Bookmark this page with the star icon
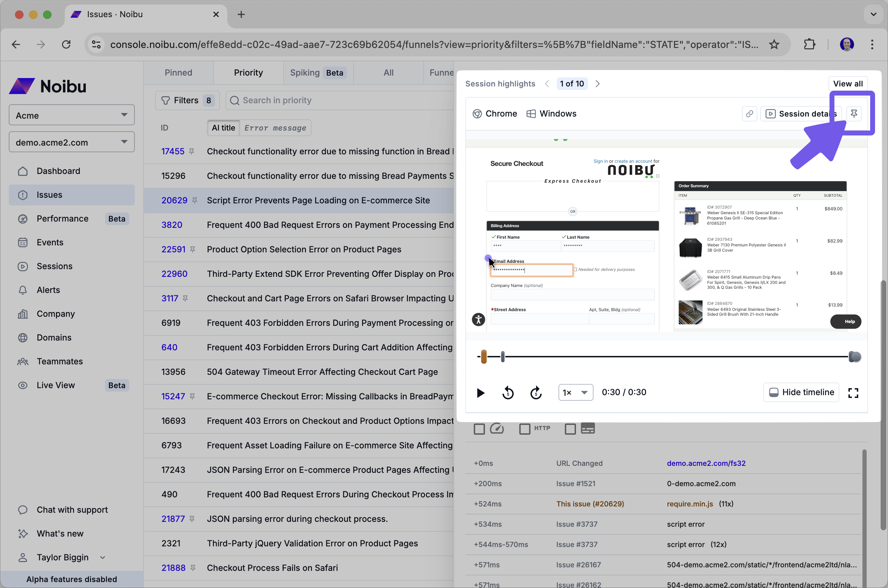The width and height of the screenshot is (888, 588). (773, 45)
